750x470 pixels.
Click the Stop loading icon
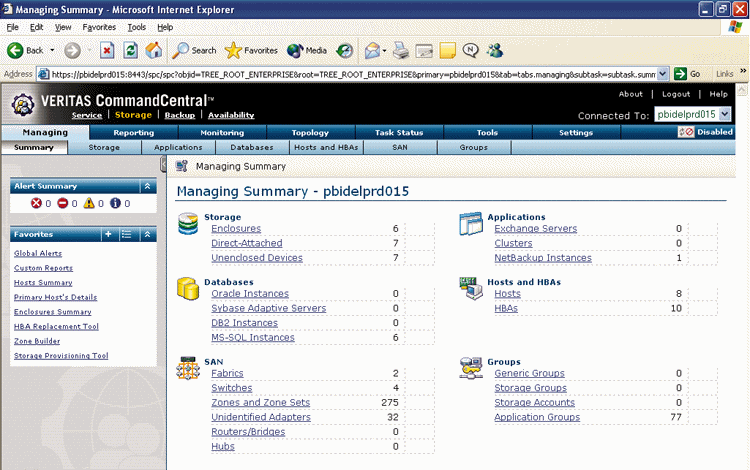tap(107, 50)
